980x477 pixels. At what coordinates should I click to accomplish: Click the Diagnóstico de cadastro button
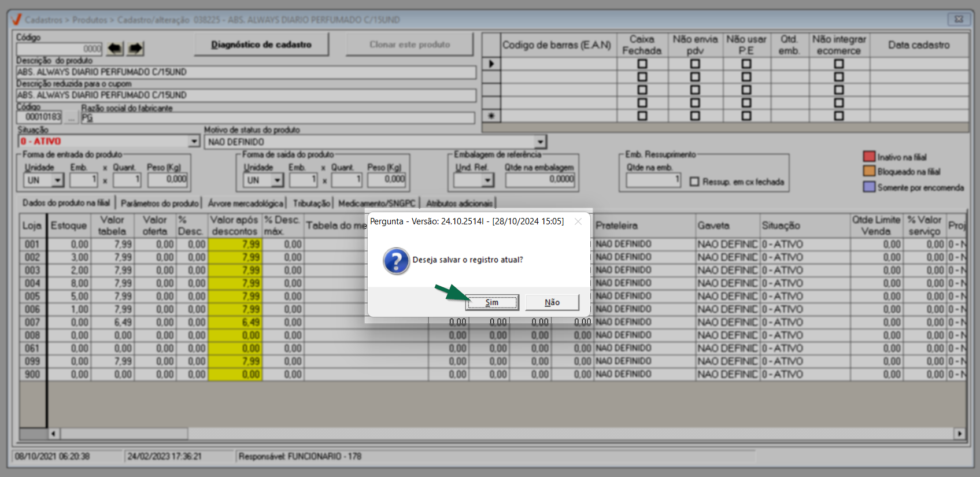(261, 45)
